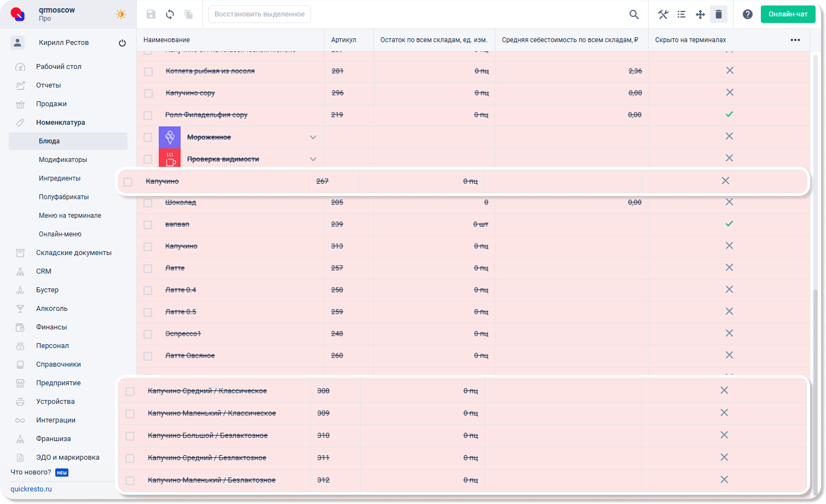The height and width of the screenshot is (504, 826).
Task: Open Отчеты in sidebar
Action: tap(49, 85)
